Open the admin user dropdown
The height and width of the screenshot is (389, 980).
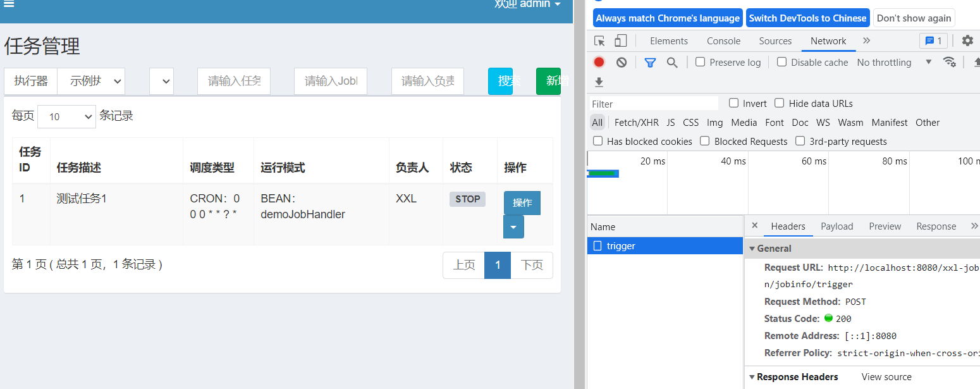pyautogui.click(x=527, y=4)
